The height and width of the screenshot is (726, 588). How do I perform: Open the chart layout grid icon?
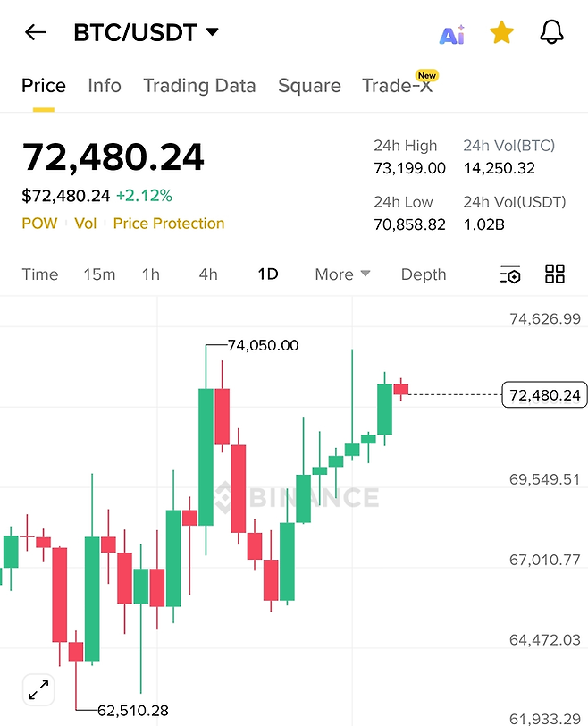[555, 274]
